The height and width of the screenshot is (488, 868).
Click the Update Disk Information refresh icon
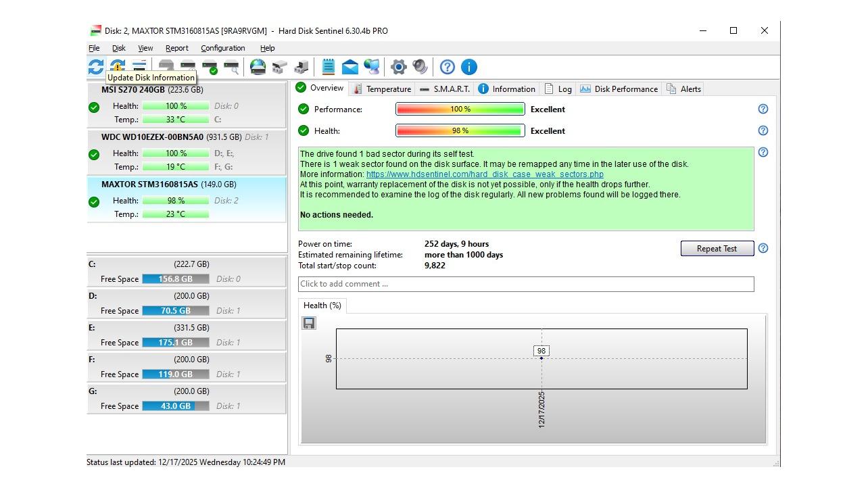(x=95, y=67)
